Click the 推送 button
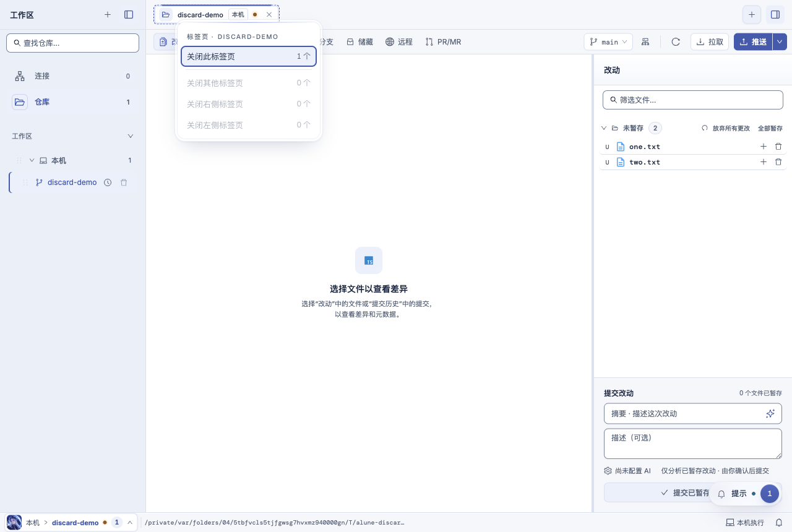Image resolution: width=792 pixels, height=532 pixels. click(x=753, y=42)
